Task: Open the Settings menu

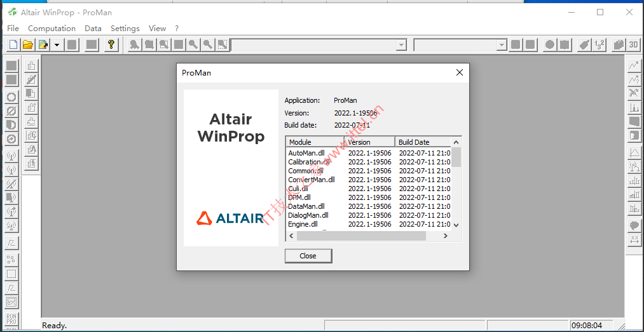Action: point(125,29)
